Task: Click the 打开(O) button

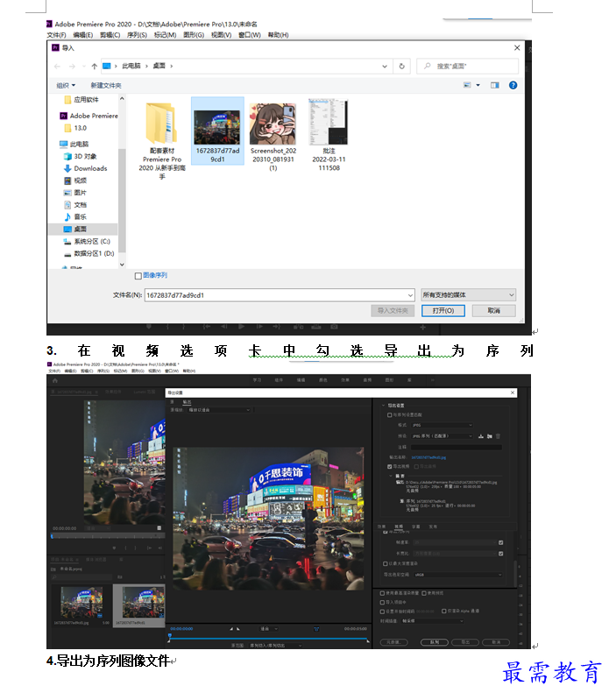Action: click(443, 311)
